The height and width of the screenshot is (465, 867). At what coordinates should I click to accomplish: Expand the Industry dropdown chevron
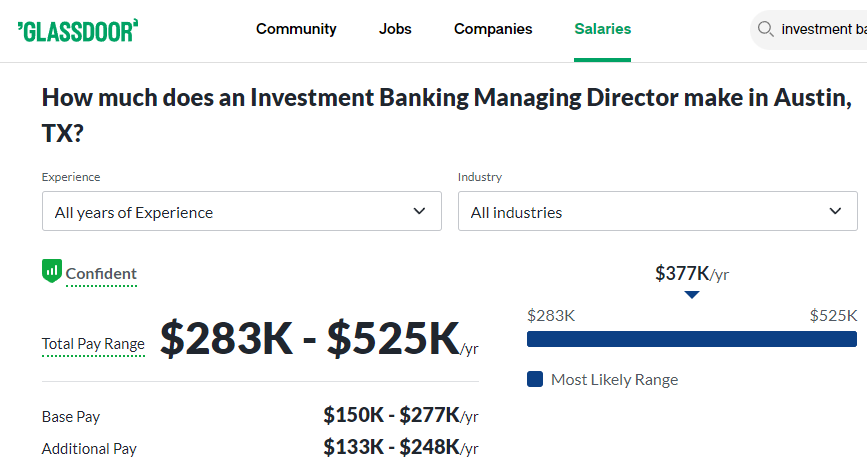click(835, 211)
